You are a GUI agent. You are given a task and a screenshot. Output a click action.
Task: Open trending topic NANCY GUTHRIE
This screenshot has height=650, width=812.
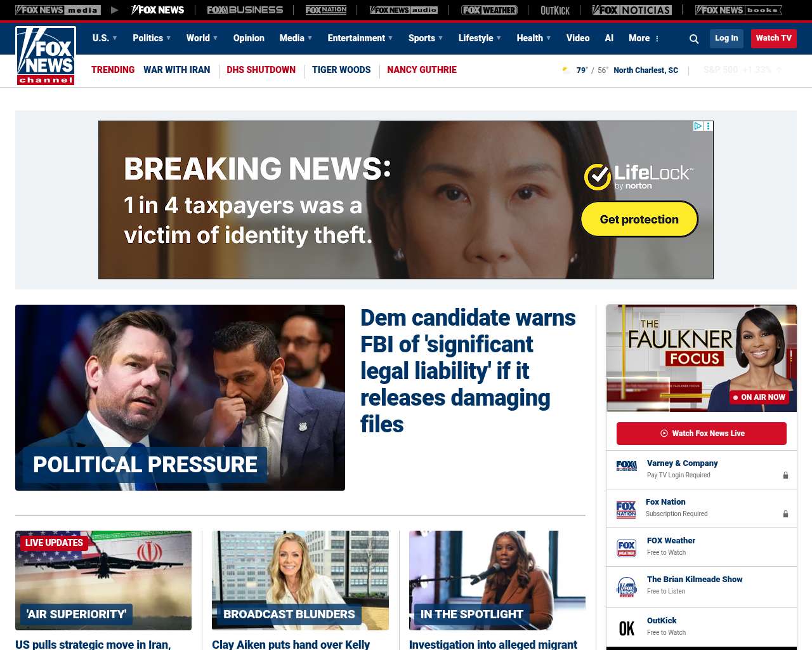click(x=422, y=70)
